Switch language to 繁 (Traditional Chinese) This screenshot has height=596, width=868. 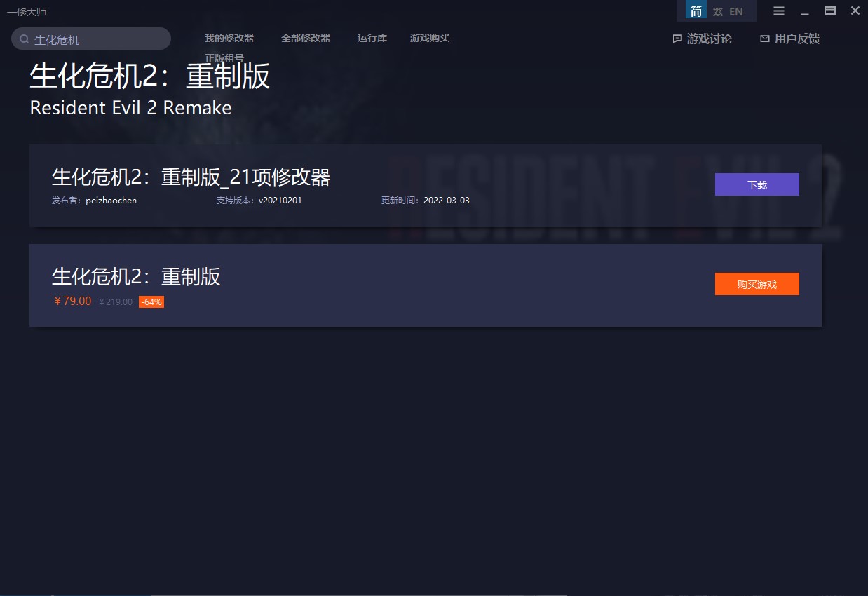(718, 12)
